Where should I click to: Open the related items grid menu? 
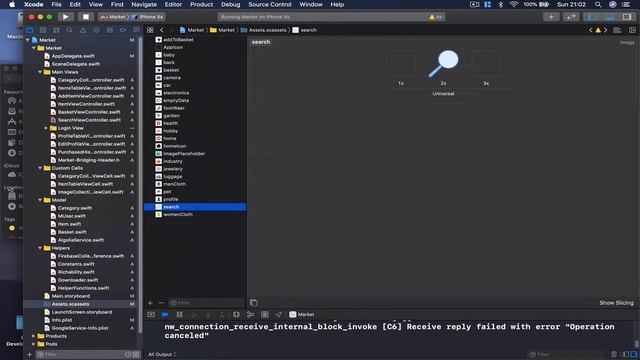[150, 30]
